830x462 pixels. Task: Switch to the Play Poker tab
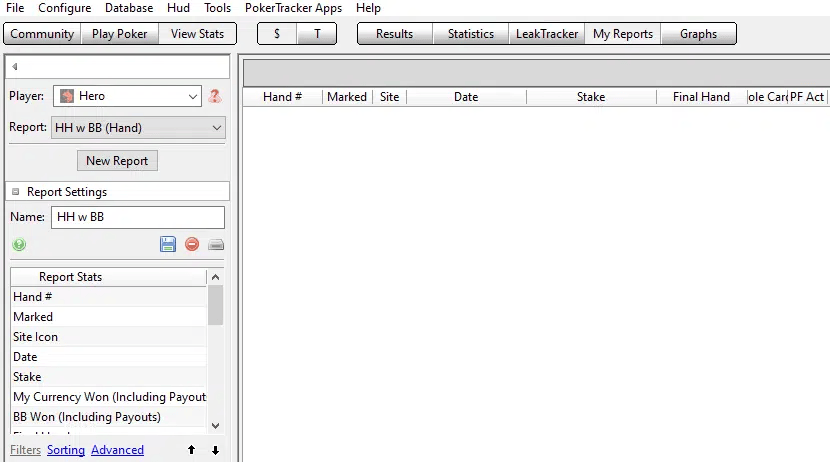(120, 34)
